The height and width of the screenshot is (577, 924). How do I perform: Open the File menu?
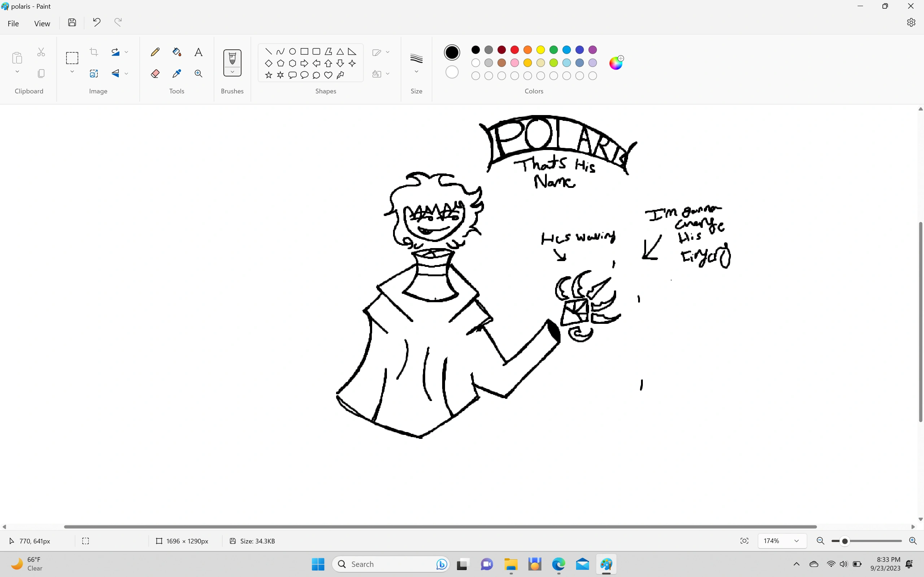[x=13, y=23]
